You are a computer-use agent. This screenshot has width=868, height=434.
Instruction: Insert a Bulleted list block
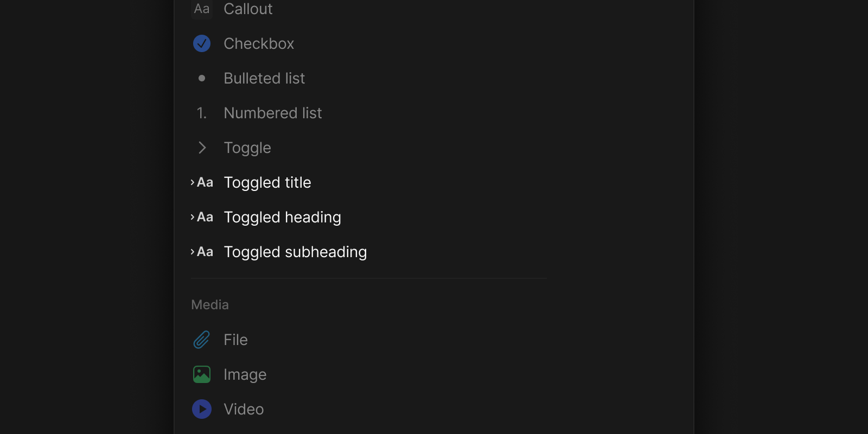pyautogui.click(x=264, y=78)
